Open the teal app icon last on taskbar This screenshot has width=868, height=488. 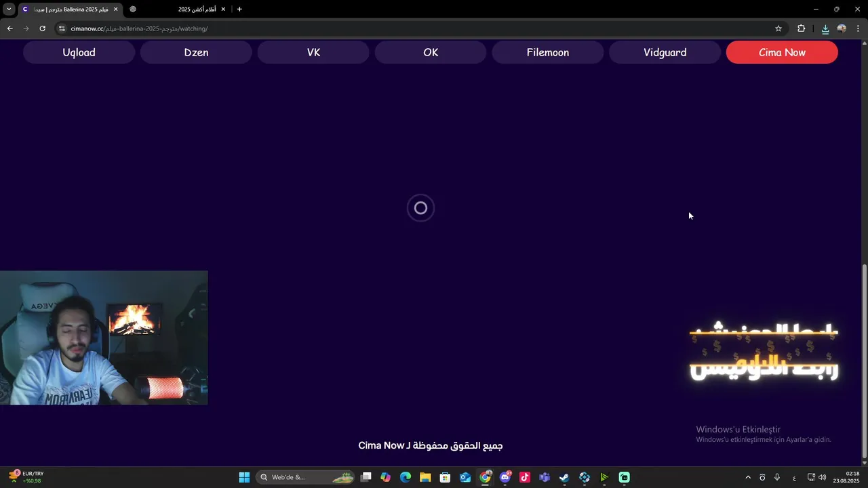pos(624,477)
